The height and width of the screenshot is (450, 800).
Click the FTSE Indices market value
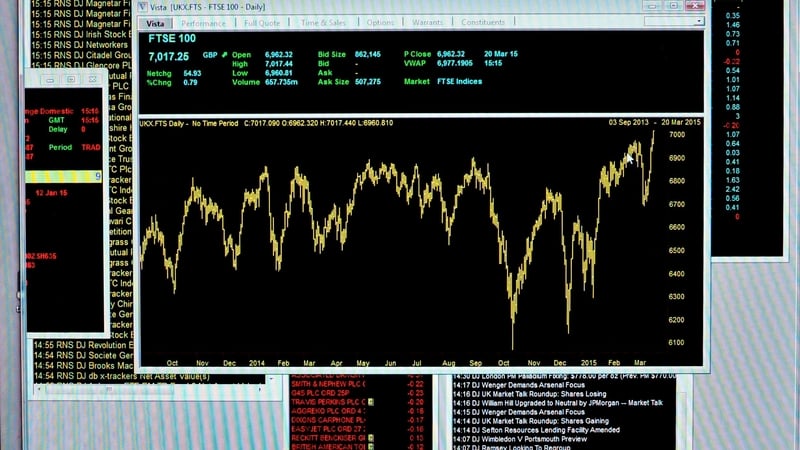459,82
